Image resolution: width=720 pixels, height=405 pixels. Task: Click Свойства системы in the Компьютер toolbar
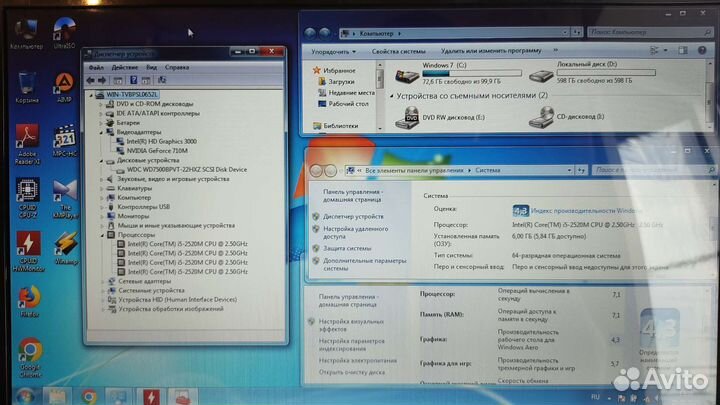(399, 51)
